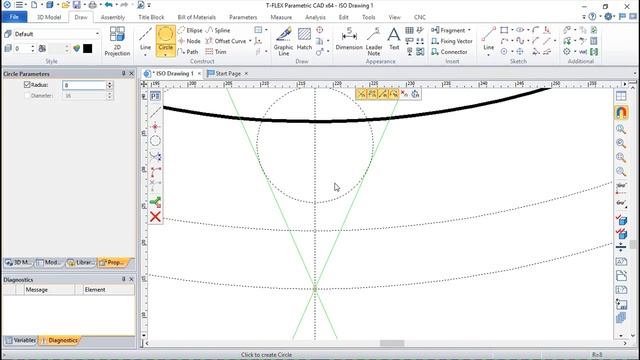Click the Radius value input field
The image size is (640, 360).
click(84, 85)
